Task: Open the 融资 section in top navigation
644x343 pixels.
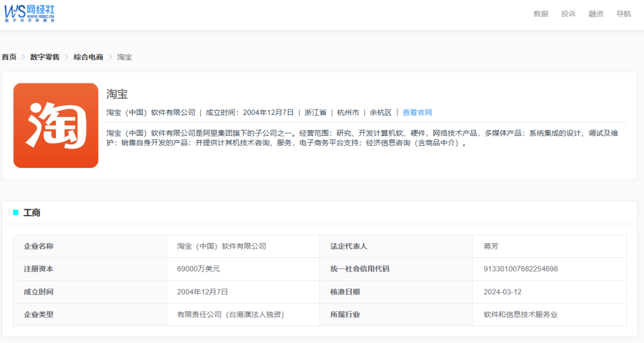Action: coord(596,14)
